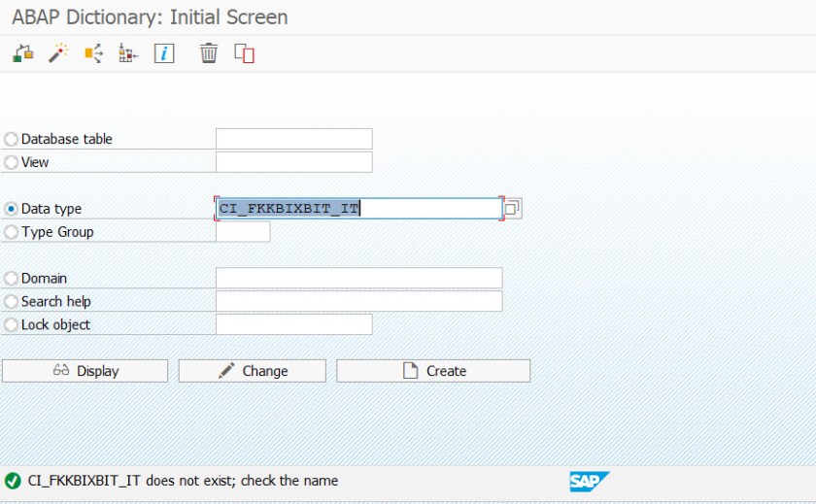Open the Where-Used List icon
Viewport: 816px width, 504px height.
coord(93,54)
